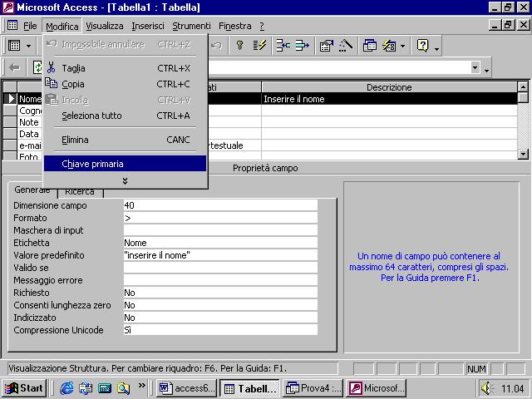Image resolution: width=532 pixels, height=399 pixels.
Task: Switch to the Prova4 taskbar button
Action: pyautogui.click(x=313, y=388)
